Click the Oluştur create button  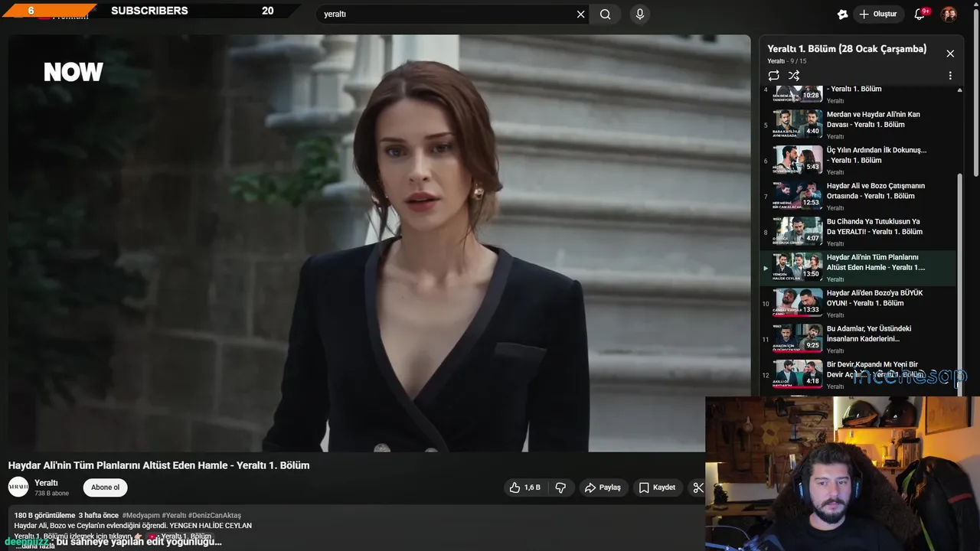coord(877,14)
